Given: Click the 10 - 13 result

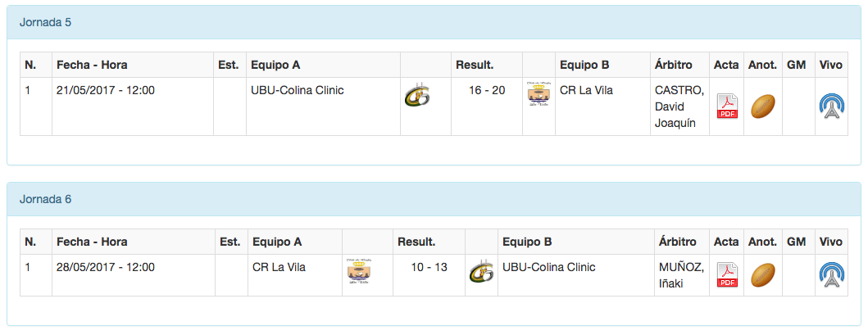Looking at the screenshot, I should 429,267.
